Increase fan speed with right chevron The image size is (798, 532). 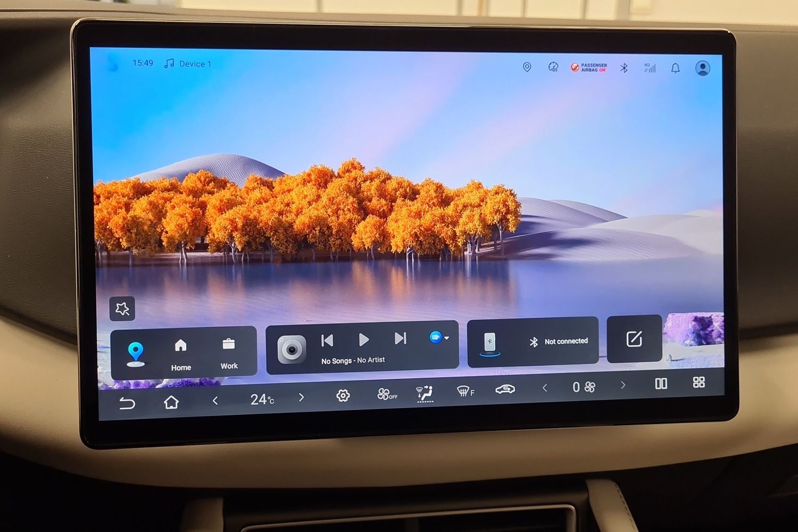(623, 385)
